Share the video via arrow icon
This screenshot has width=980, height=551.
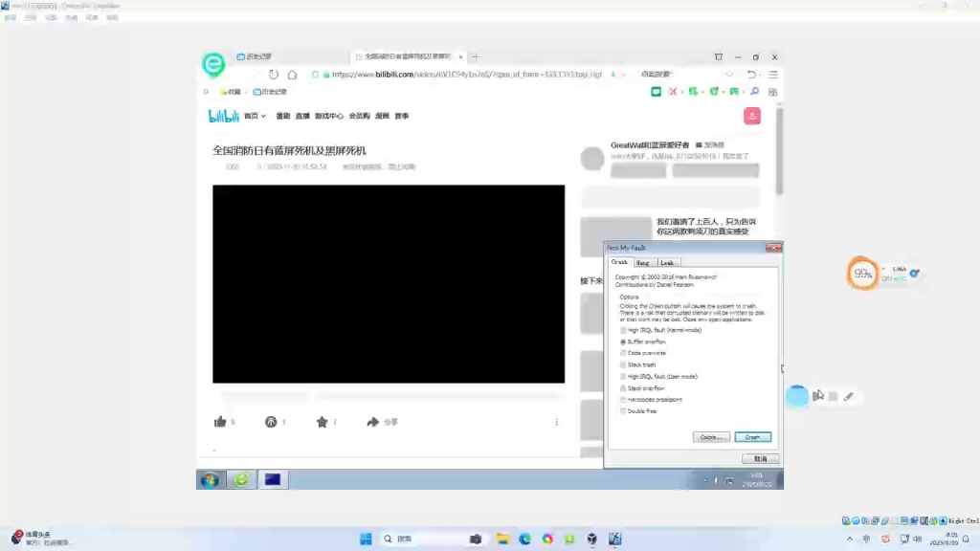pyautogui.click(x=372, y=422)
